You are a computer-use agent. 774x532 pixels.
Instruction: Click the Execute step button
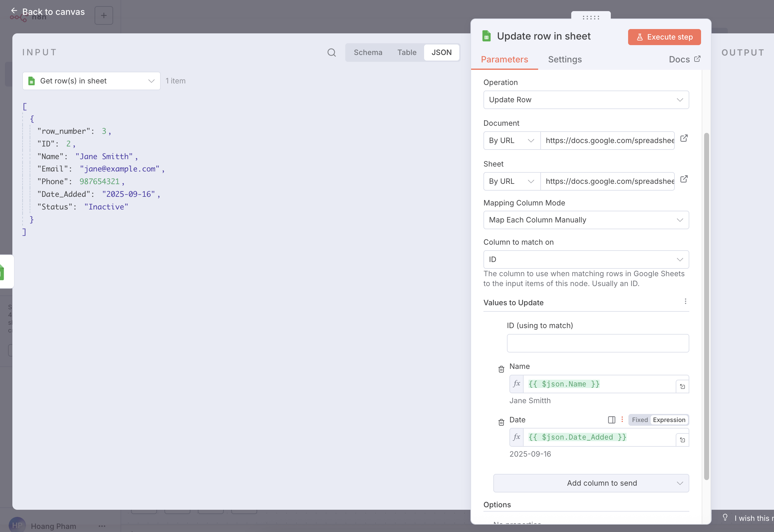(x=664, y=37)
